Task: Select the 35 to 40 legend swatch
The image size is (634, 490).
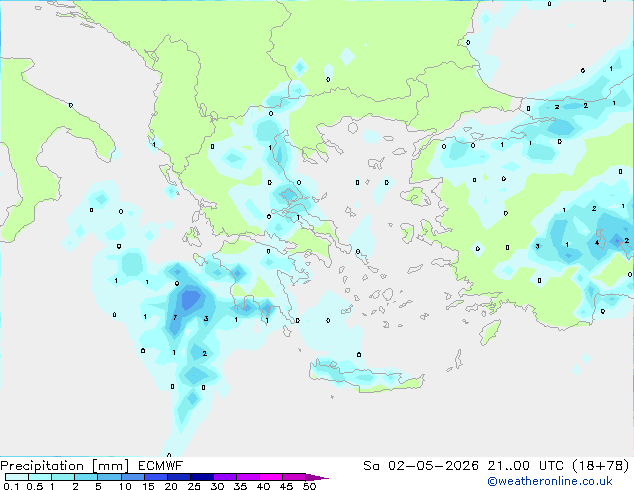Action: (247, 477)
